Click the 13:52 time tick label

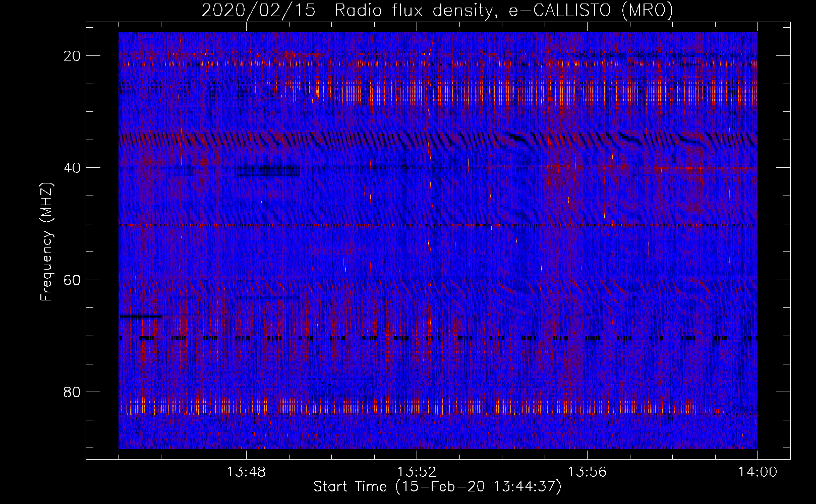417,472
